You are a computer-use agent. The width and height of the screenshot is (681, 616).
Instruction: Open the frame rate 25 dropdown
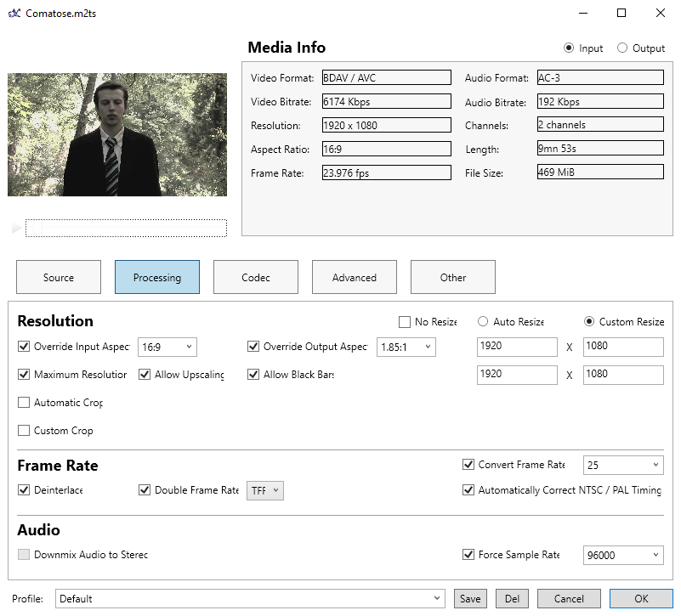coord(622,466)
